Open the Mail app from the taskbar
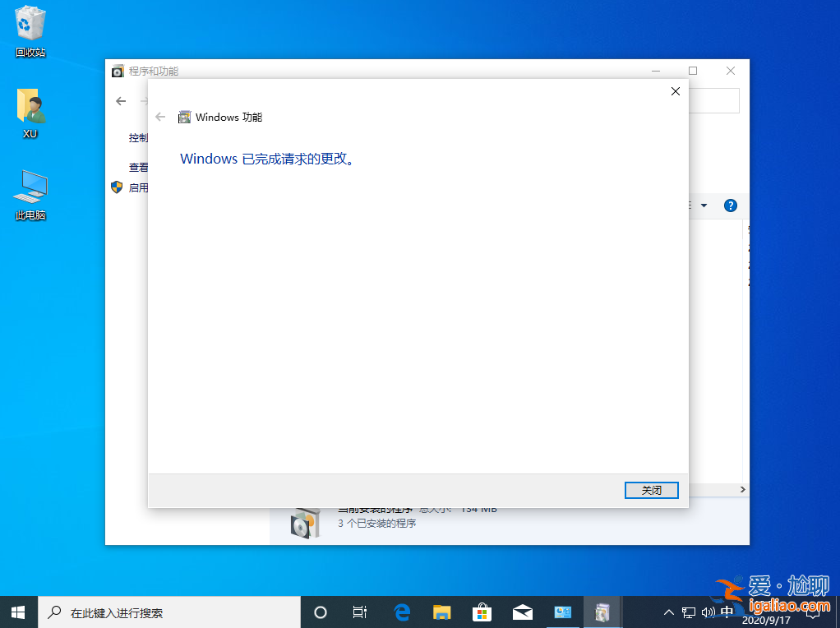The width and height of the screenshot is (840, 628). [x=522, y=612]
